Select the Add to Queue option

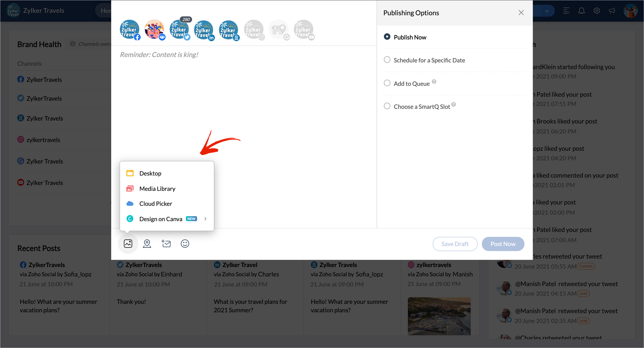coord(387,83)
